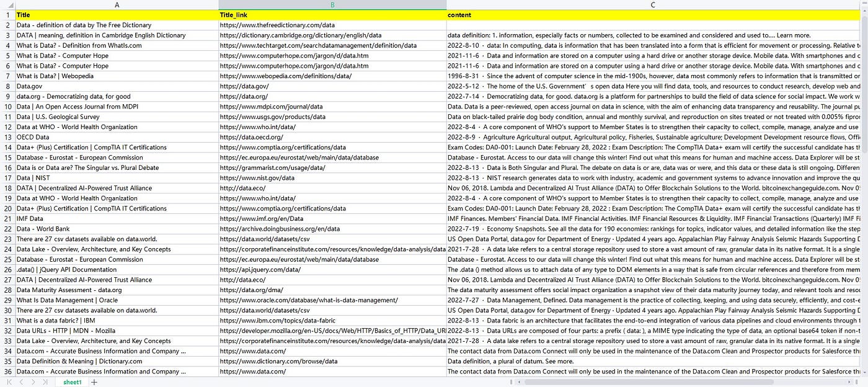This screenshot has height=387, width=868.
Task: Select the content header cell
Action: [654, 15]
